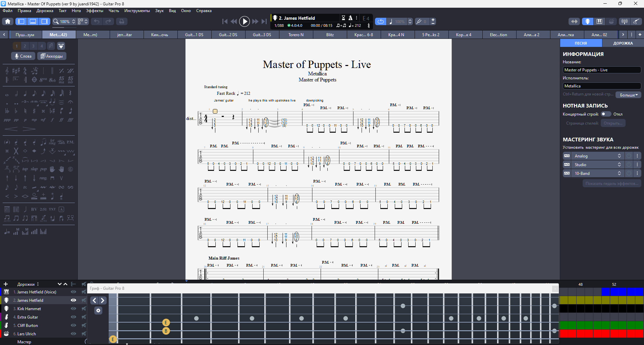Open the Инструменты menu
Screen dimensions: 644x345
(137, 11)
